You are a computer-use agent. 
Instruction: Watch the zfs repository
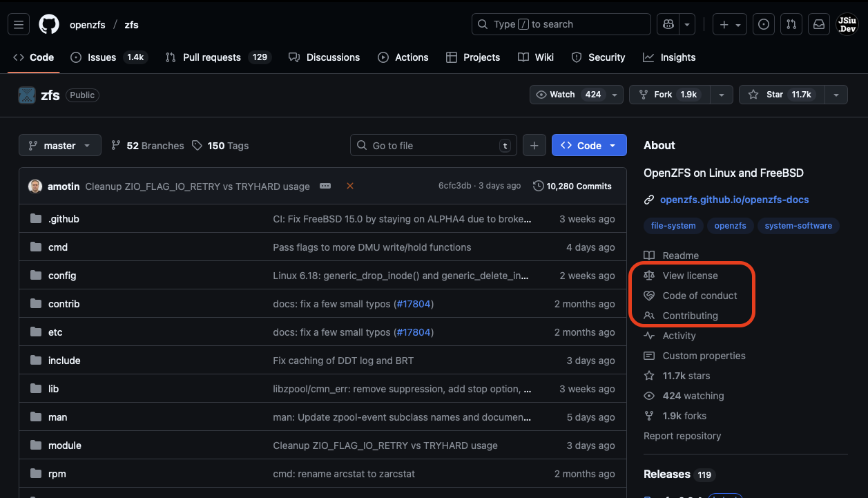(x=568, y=95)
